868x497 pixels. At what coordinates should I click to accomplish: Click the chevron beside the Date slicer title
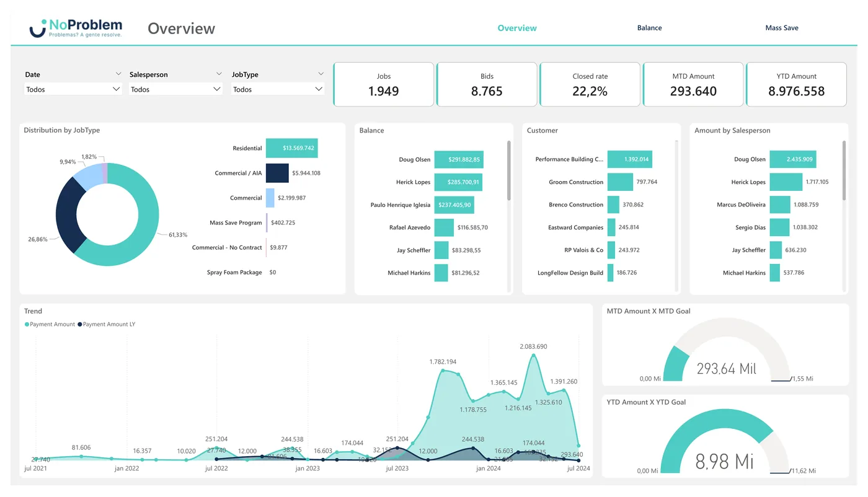point(118,74)
